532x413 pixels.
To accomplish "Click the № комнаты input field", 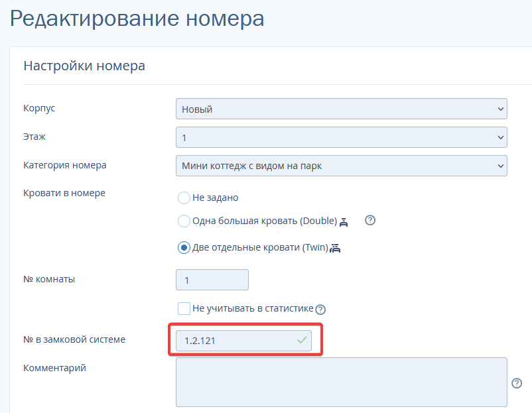I will [212, 280].
